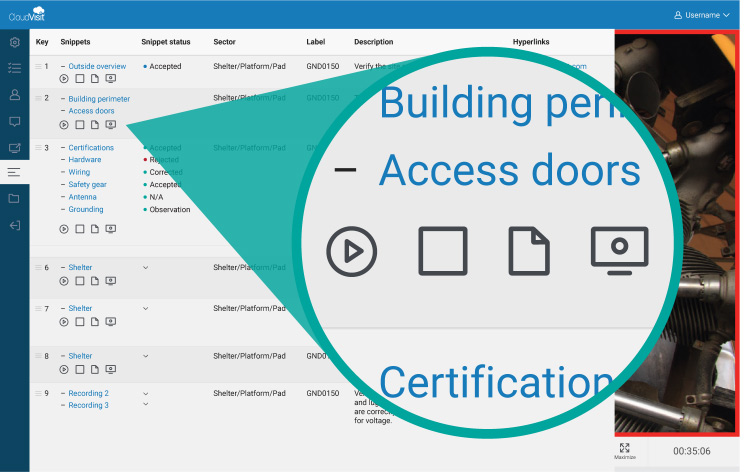Sort by the Sector column header
745x472 pixels.
tap(224, 42)
